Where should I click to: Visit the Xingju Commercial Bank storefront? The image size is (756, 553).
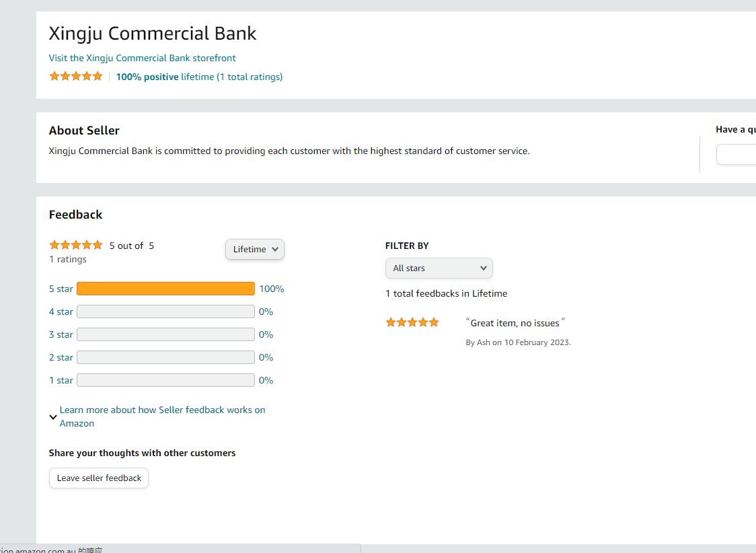tap(142, 58)
